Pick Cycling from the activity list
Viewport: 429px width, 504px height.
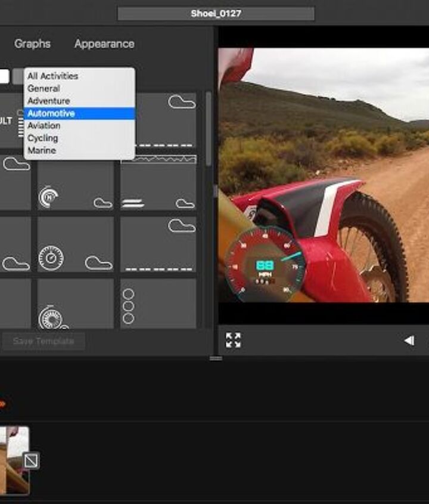43,138
